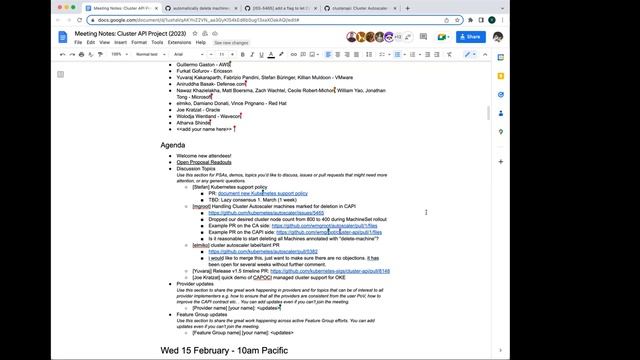Open the Tools menu
Image resolution: width=640 pixels, height=360 pixels.
pyautogui.click(x=157, y=42)
